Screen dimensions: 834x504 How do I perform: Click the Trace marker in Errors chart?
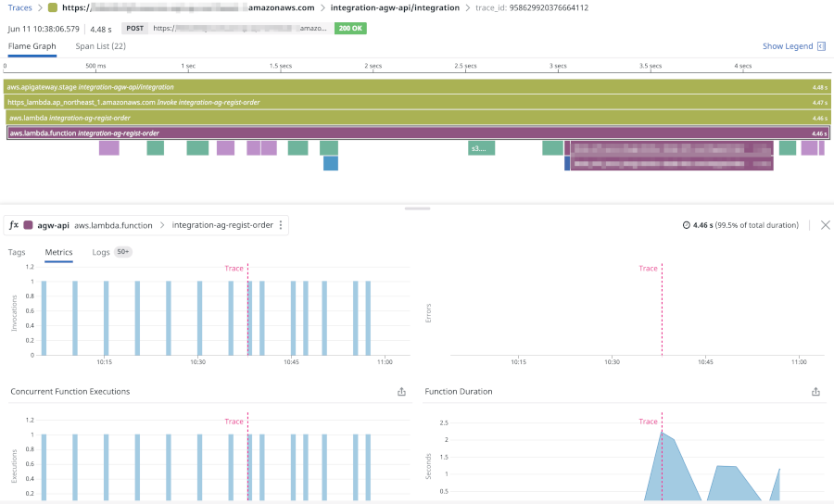click(x=648, y=269)
